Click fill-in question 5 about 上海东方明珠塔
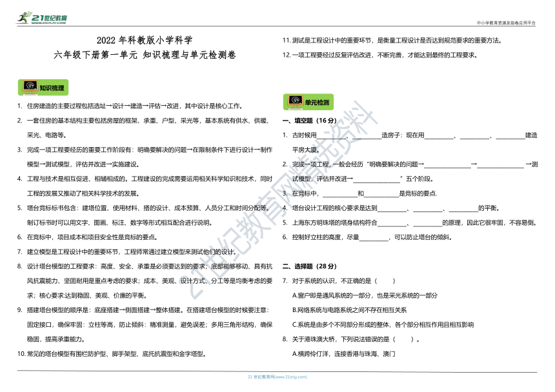555x392 pixels. (410, 222)
